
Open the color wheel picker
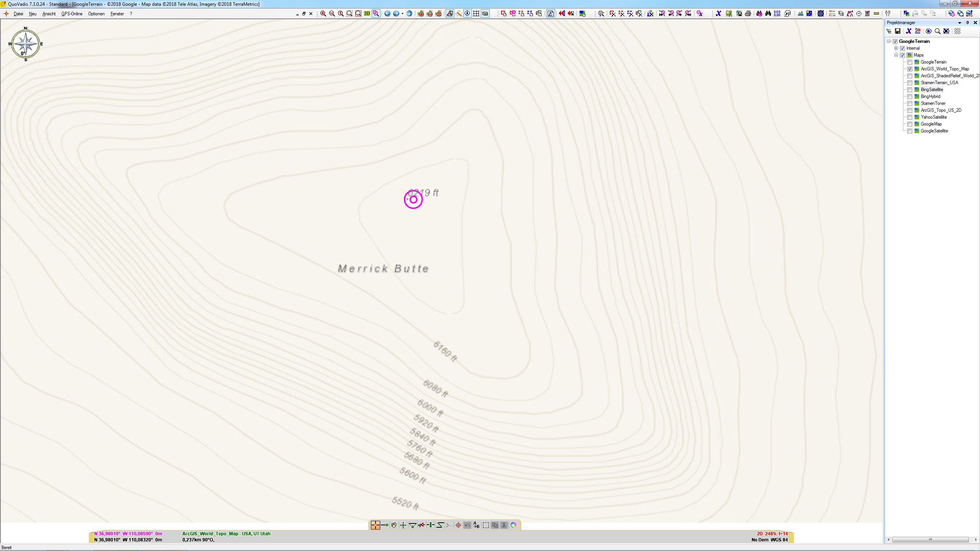pos(513,525)
